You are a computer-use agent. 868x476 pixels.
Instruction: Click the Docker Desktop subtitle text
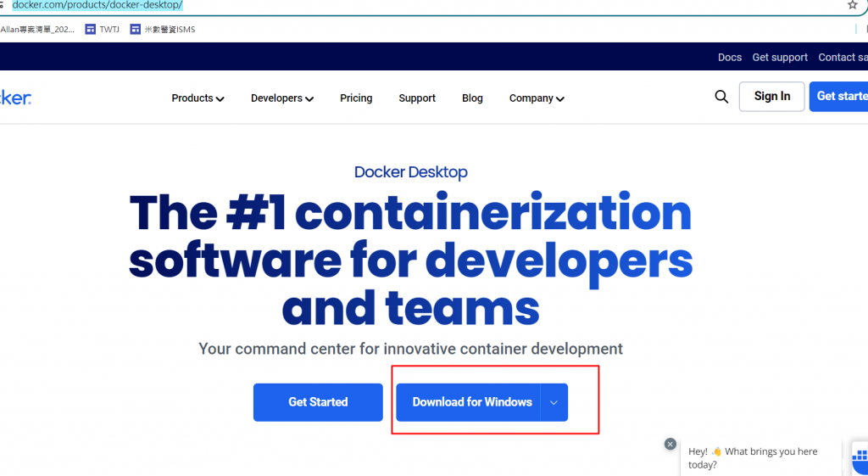(x=411, y=172)
